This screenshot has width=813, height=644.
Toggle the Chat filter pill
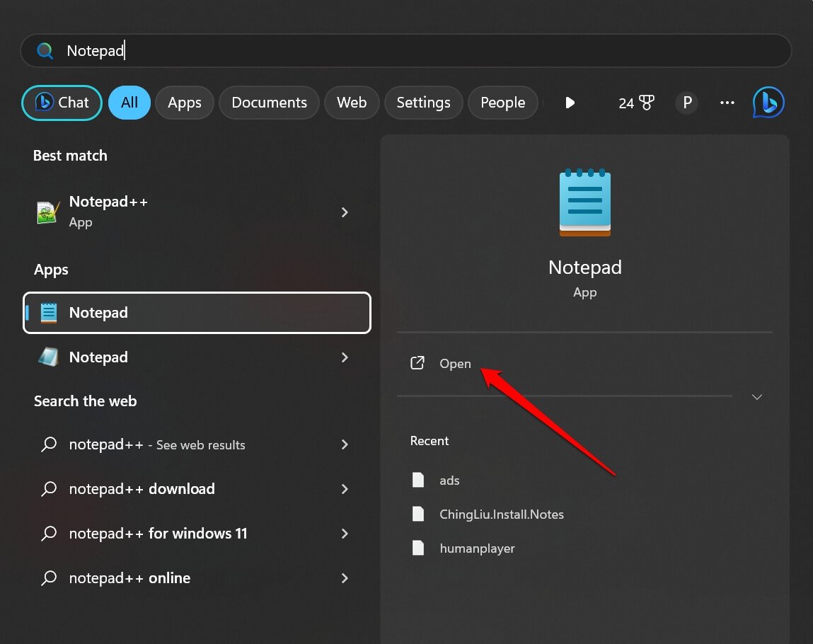coord(62,102)
